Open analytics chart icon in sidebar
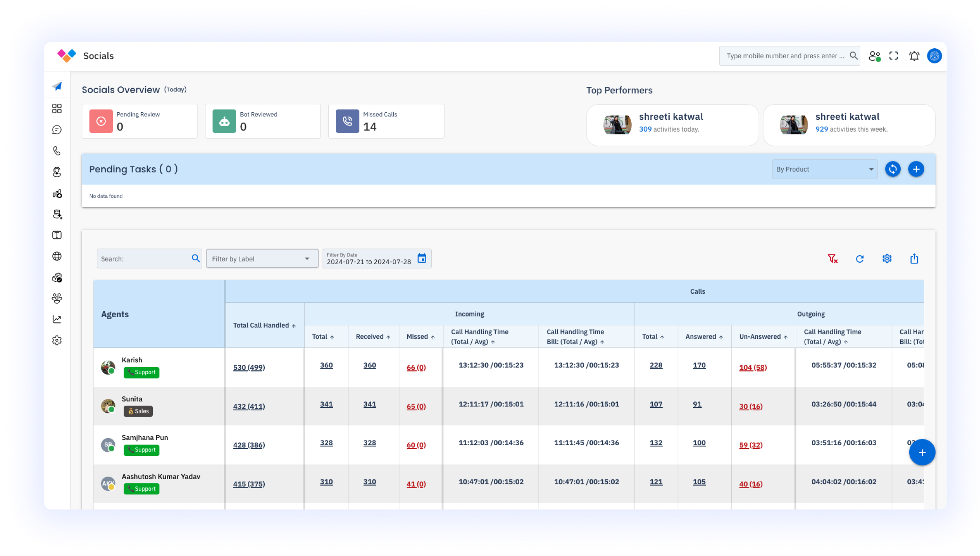980x556 pixels. (x=57, y=319)
